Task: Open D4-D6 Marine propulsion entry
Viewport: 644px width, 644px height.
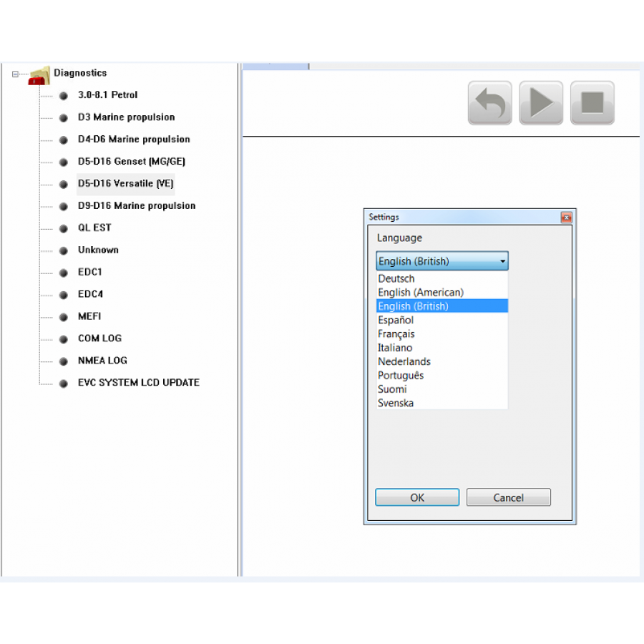Action: click(x=134, y=140)
